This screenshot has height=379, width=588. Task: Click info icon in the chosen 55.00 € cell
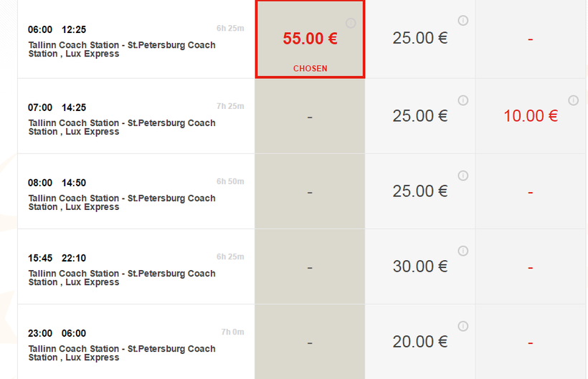pos(351,23)
